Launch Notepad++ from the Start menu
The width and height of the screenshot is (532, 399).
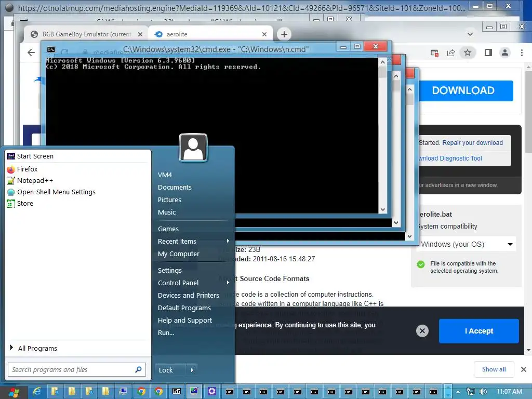tap(30, 180)
